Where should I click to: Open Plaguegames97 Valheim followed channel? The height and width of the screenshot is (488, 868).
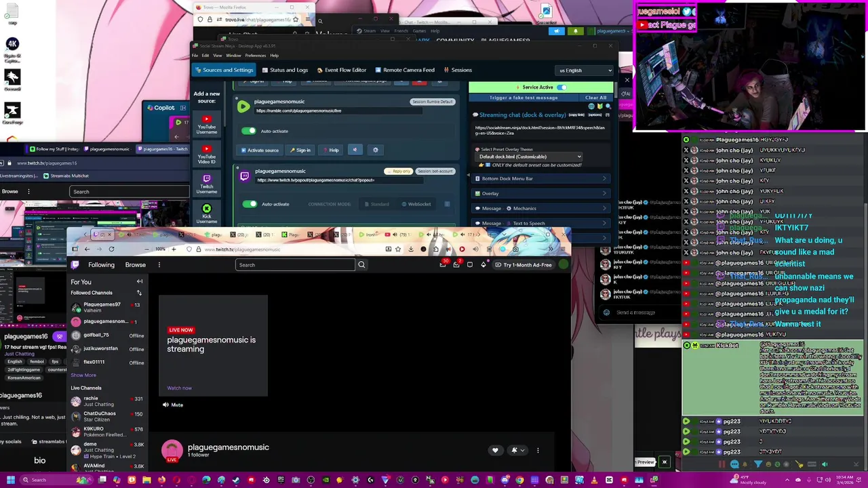(106, 307)
